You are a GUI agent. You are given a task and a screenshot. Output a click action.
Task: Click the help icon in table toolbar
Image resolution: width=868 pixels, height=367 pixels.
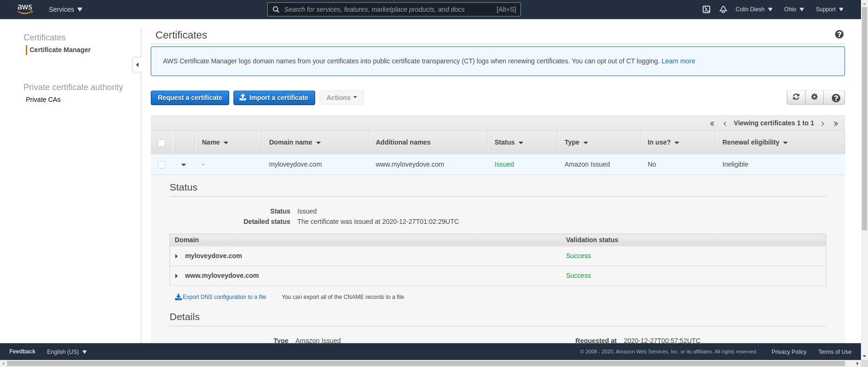(x=836, y=98)
